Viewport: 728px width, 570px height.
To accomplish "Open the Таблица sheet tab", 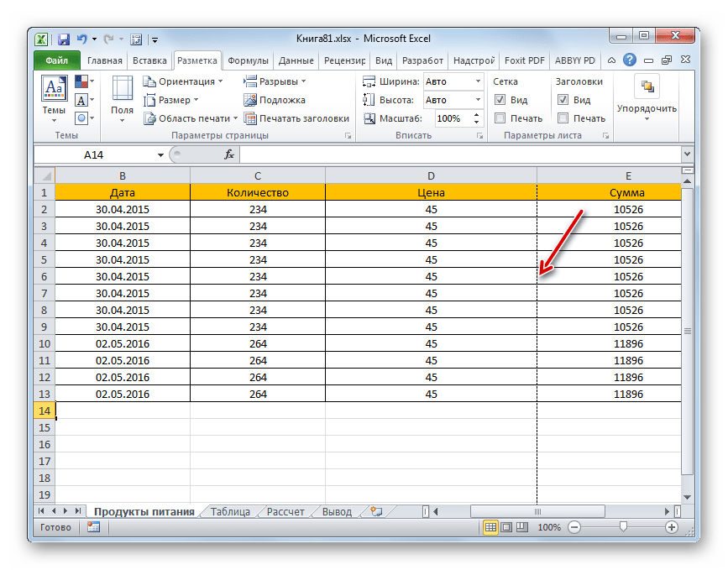I will point(231,510).
